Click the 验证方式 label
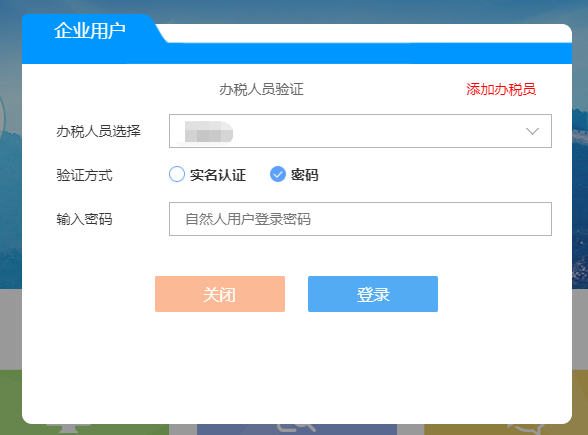This screenshot has height=435, width=588. [84, 175]
